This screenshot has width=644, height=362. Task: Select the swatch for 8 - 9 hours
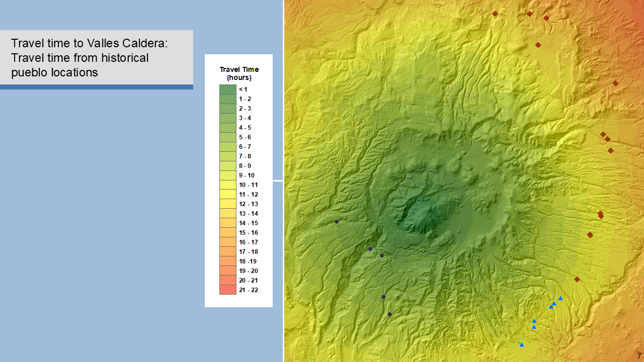click(228, 166)
